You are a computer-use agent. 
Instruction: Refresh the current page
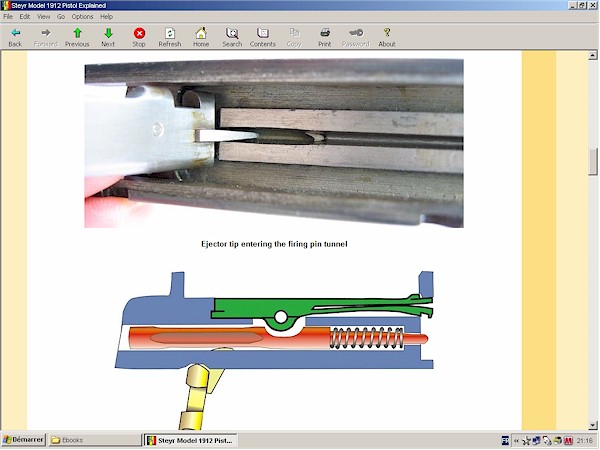click(x=170, y=38)
